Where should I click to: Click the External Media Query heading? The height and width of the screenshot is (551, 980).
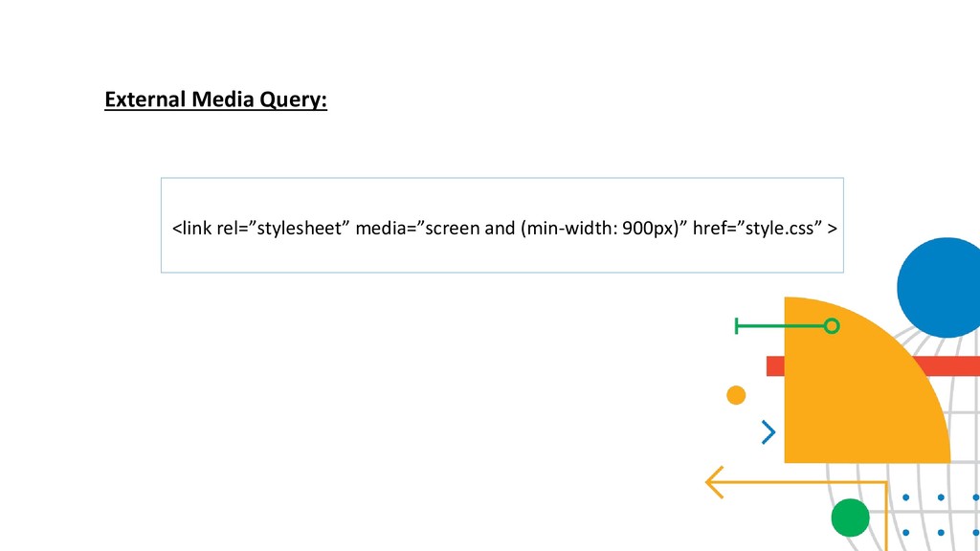click(215, 99)
